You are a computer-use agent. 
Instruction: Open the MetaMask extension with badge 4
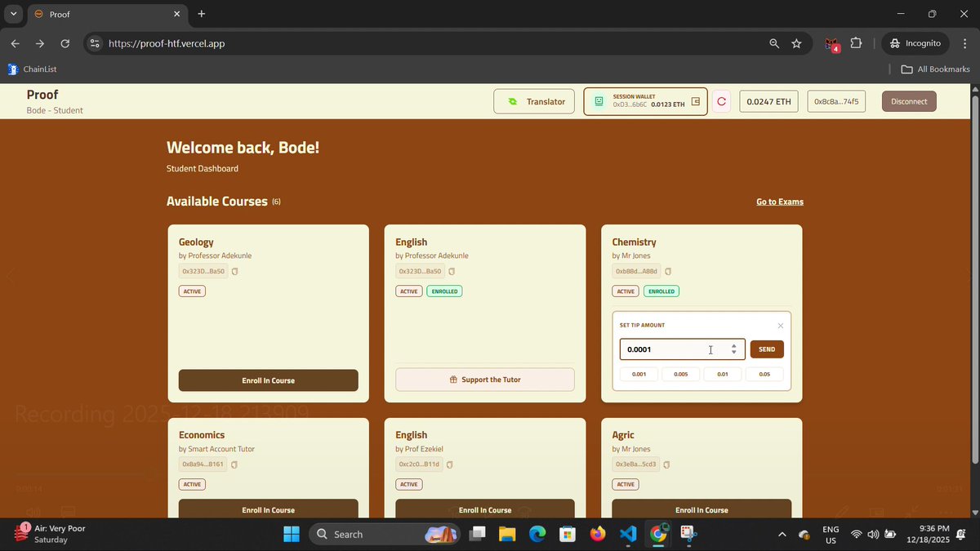click(x=831, y=44)
